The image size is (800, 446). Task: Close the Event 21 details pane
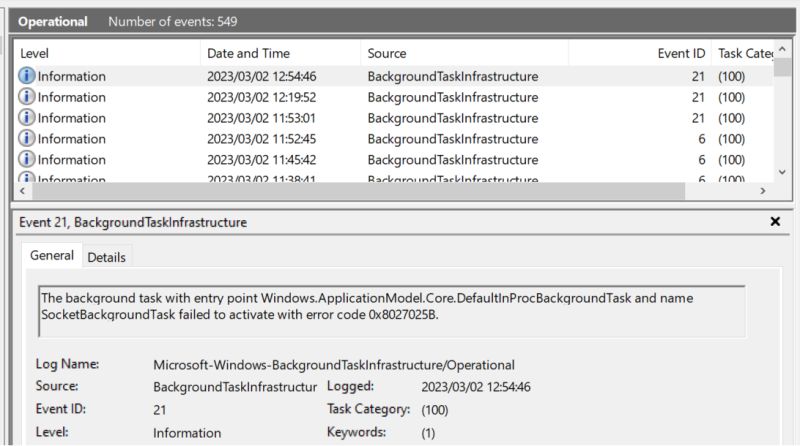coord(775,221)
